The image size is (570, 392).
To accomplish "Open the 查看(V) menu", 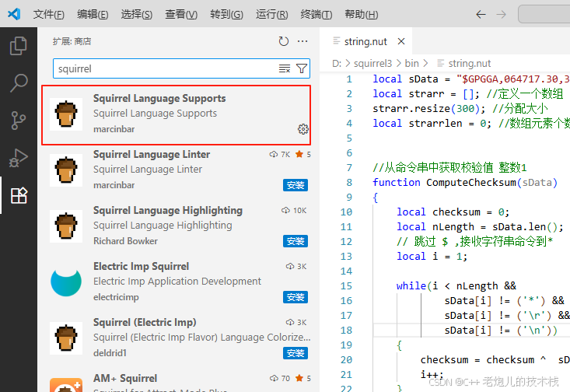I will click(x=181, y=15).
